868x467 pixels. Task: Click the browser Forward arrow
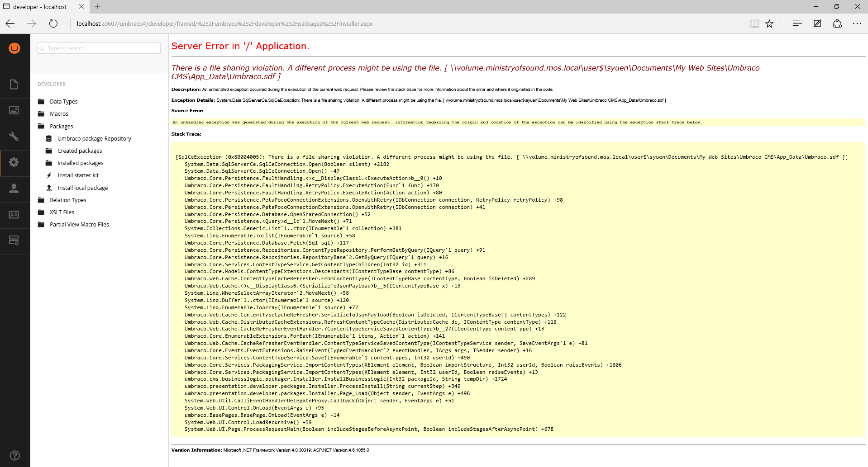click(32, 24)
